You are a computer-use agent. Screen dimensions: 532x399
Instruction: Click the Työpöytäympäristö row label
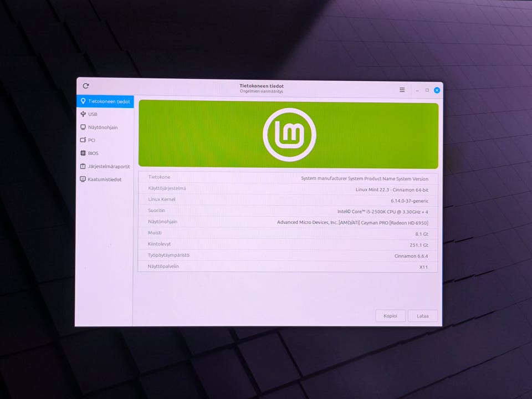(x=168, y=255)
